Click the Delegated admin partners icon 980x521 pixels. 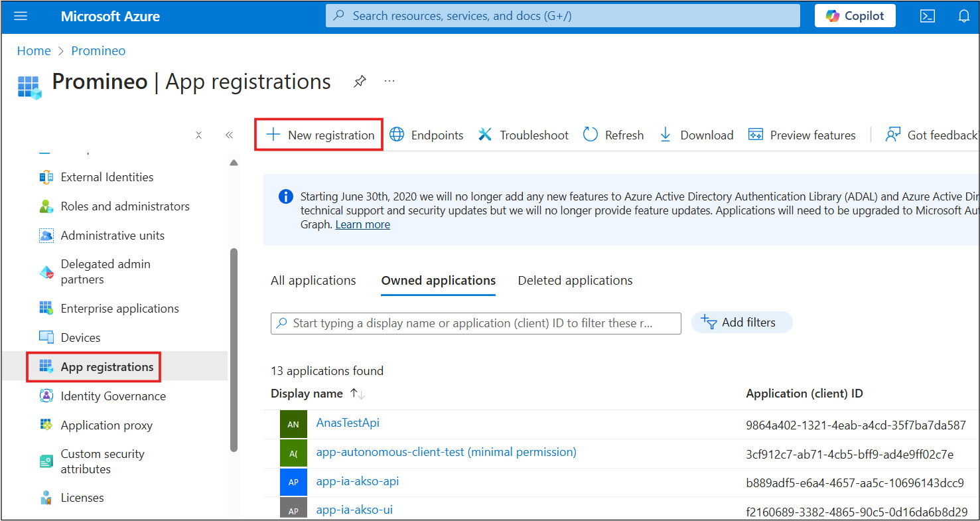click(x=46, y=272)
